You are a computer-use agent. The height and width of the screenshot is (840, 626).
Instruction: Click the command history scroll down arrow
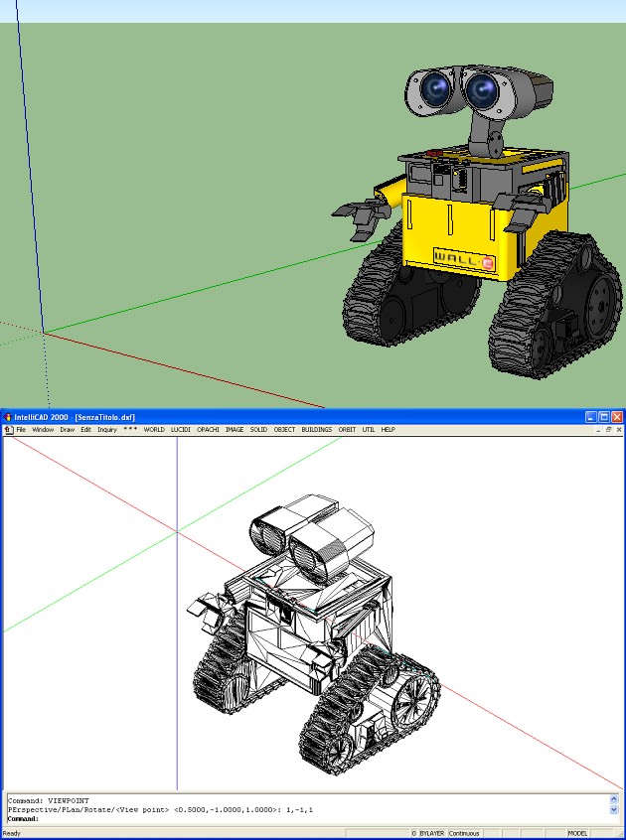[614, 810]
